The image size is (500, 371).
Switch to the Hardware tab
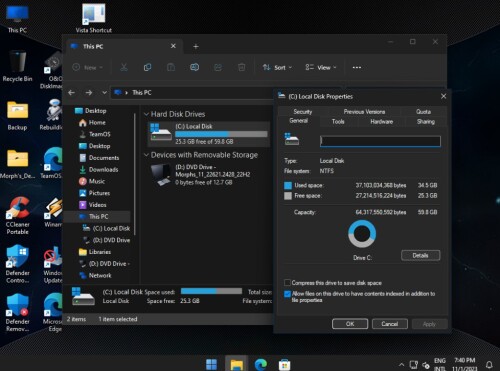(382, 122)
